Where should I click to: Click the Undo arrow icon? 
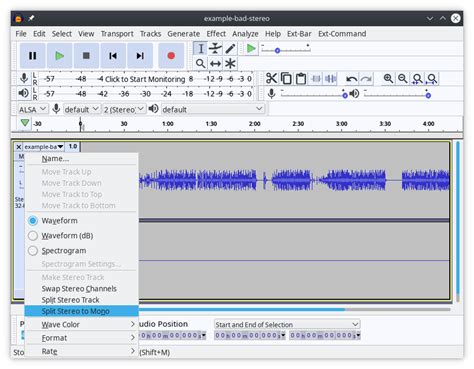point(351,79)
